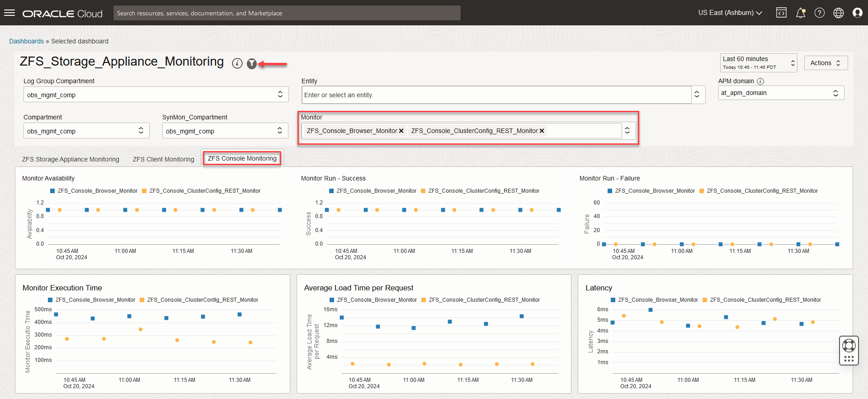Open the Cloud Shell developer tools icon
This screenshot has width=868, height=399.
tap(781, 13)
